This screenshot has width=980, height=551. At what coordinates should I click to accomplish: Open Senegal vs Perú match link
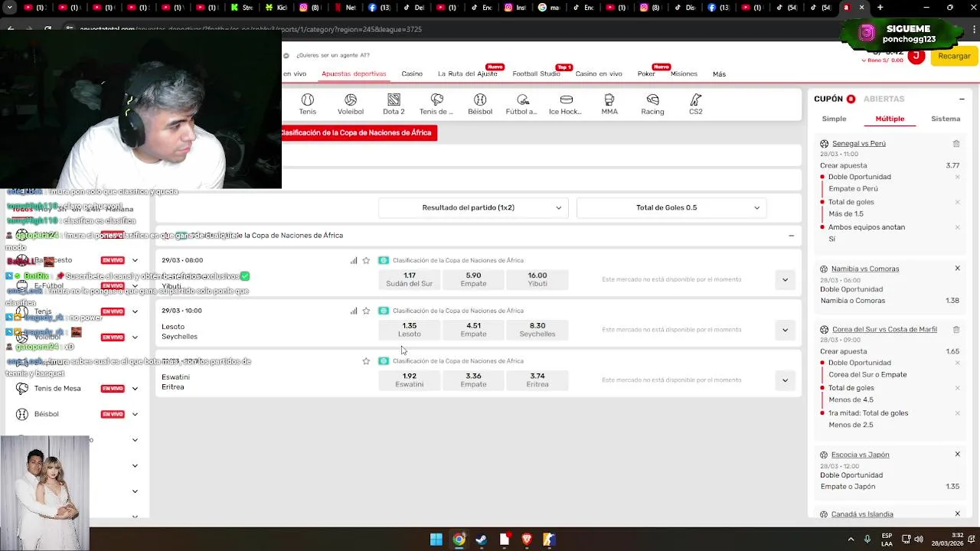tap(859, 144)
